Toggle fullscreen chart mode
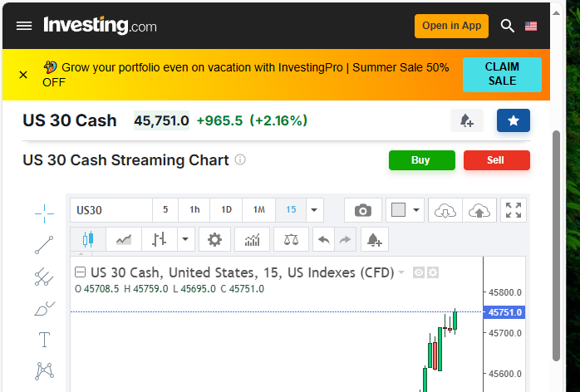The height and width of the screenshot is (392, 580). pyautogui.click(x=514, y=210)
